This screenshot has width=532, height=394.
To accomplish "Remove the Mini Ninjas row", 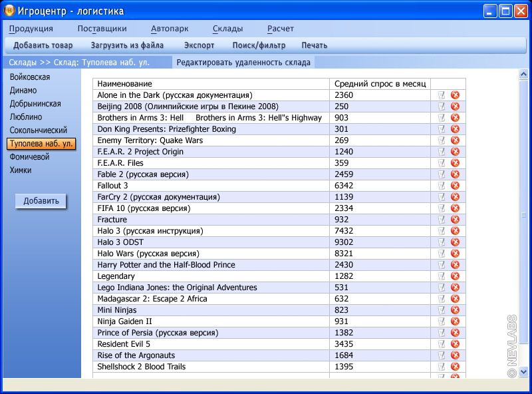I will [x=456, y=310].
